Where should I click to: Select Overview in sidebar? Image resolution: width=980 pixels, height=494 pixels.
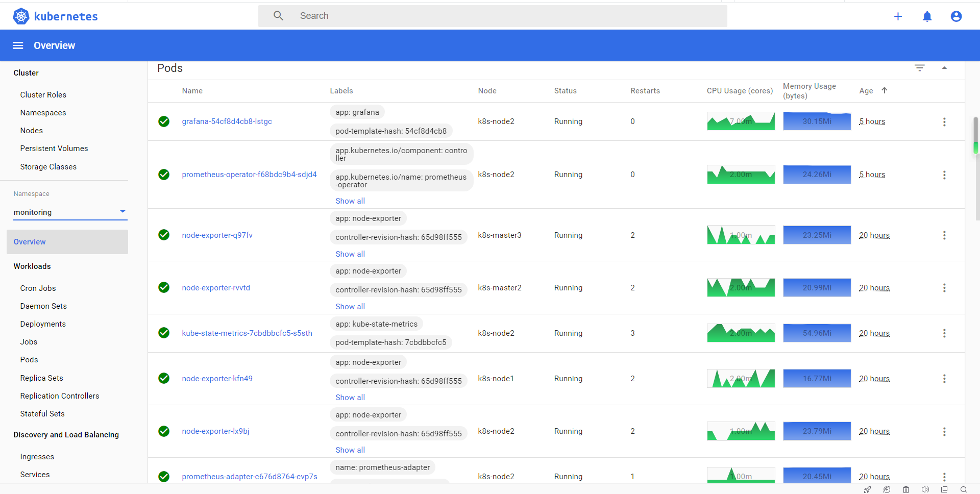pyautogui.click(x=67, y=242)
